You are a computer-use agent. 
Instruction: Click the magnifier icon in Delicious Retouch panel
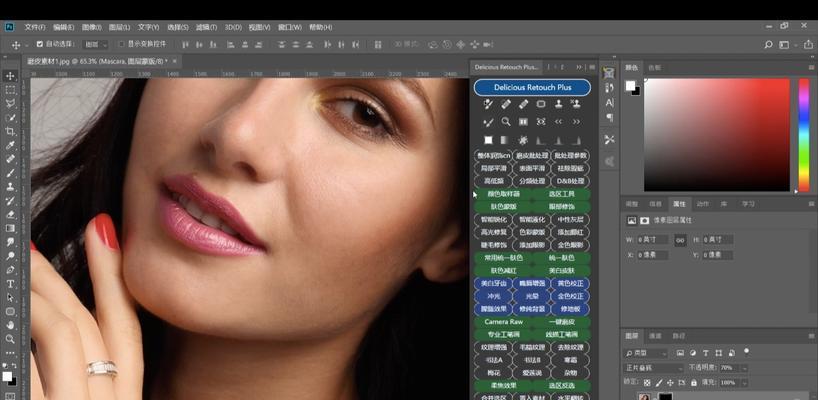pyautogui.click(x=506, y=122)
